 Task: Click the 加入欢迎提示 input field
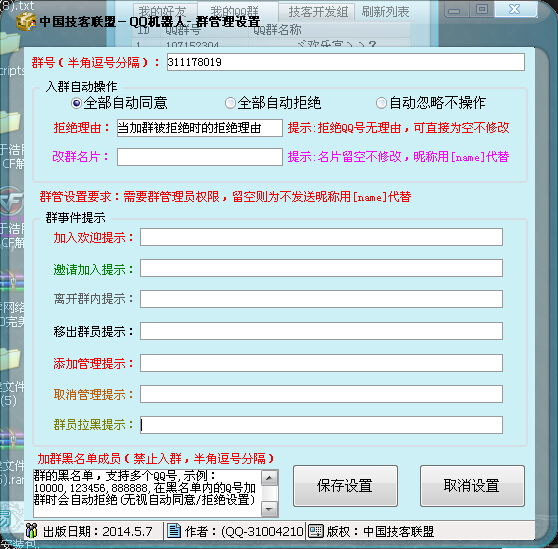click(321, 237)
